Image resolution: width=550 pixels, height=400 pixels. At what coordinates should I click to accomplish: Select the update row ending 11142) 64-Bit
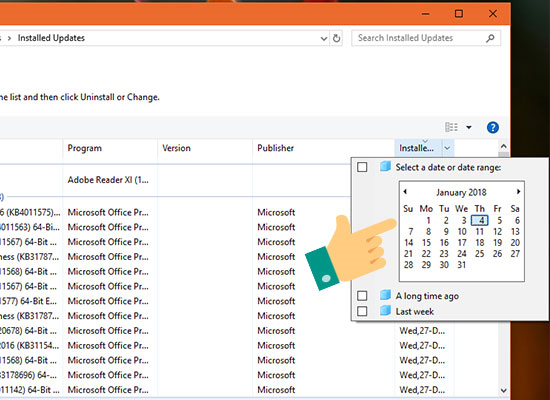coord(227,390)
